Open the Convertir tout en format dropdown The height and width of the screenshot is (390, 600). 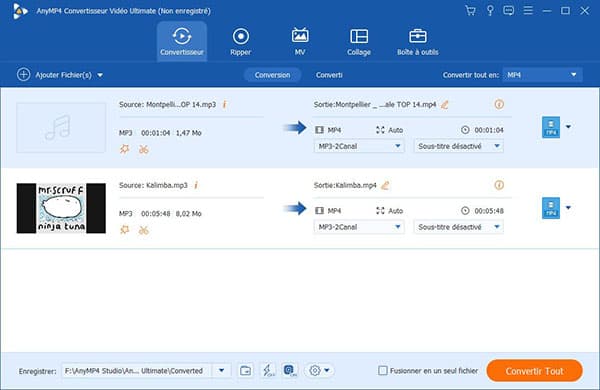coord(543,75)
